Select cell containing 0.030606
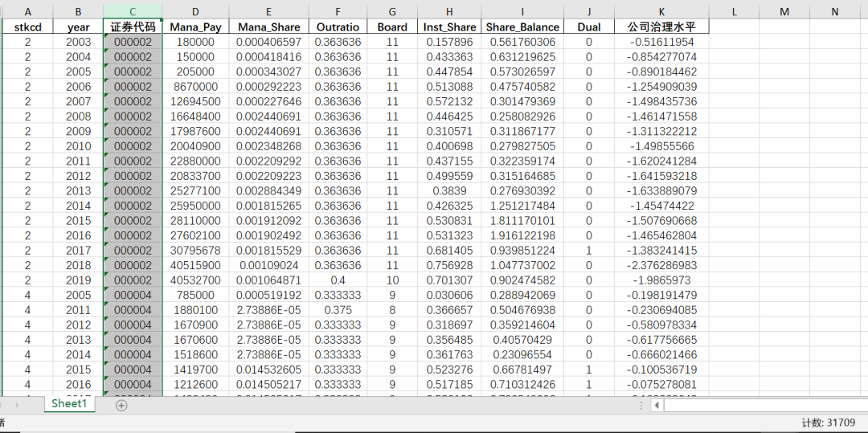This screenshot has width=868, height=433. tap(449, 295)
